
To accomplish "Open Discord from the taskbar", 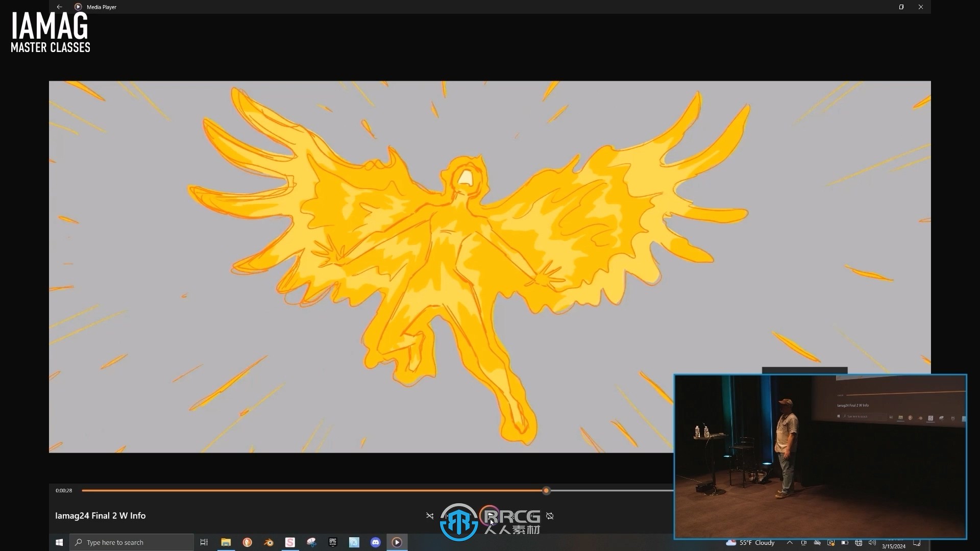I will coord(376,542).
